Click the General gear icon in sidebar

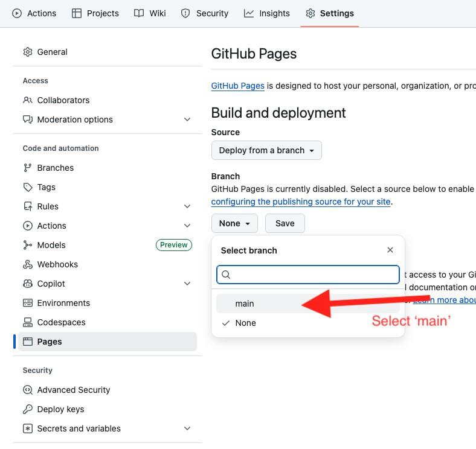pos(28,52)
